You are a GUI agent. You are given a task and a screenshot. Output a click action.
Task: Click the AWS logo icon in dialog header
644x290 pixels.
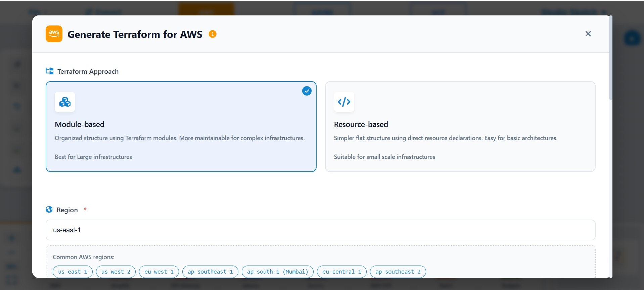[x=54, y=34]
